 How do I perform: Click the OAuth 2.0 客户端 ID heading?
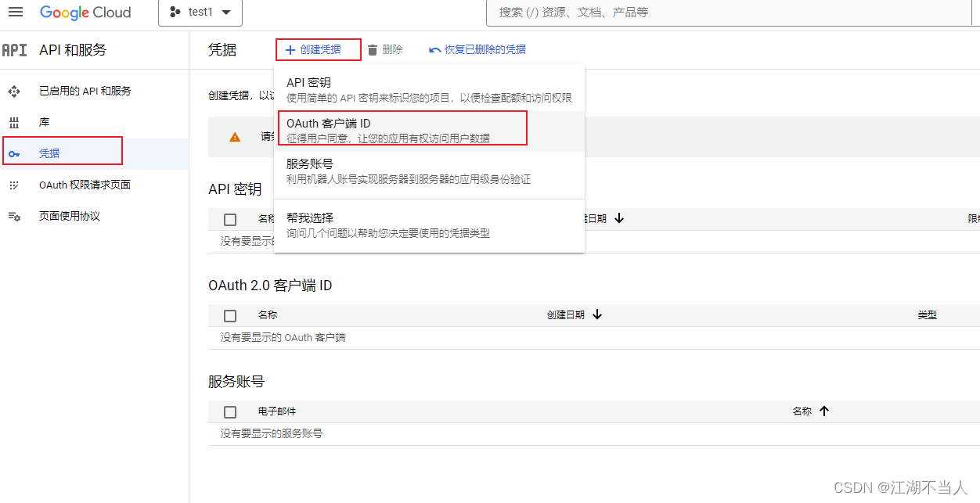(x=270, y=286)
